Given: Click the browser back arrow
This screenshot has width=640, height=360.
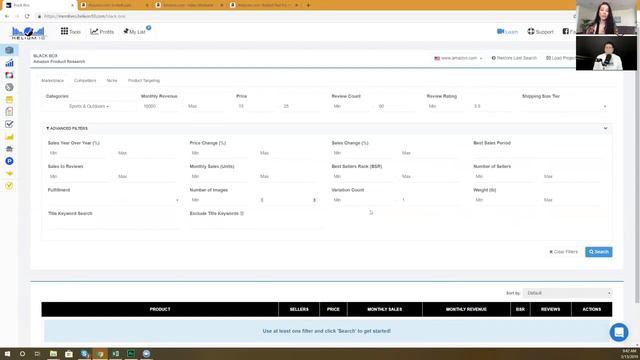Looking at the screenshot, I should (x=7, y=16).
